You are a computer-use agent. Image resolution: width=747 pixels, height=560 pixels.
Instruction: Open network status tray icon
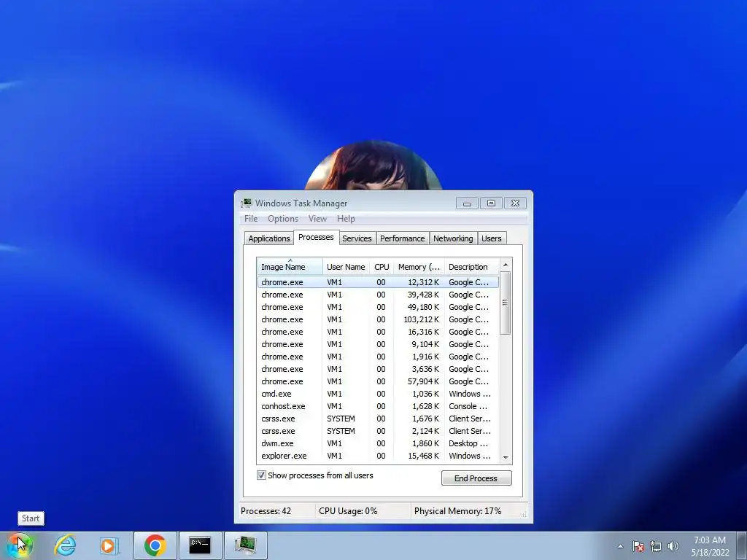coord(656,546)
